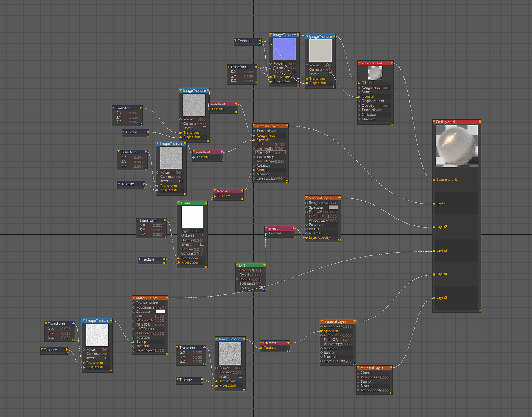Toggle Invert on ImageTexture beside Transform 0.030

pos(240,376)
